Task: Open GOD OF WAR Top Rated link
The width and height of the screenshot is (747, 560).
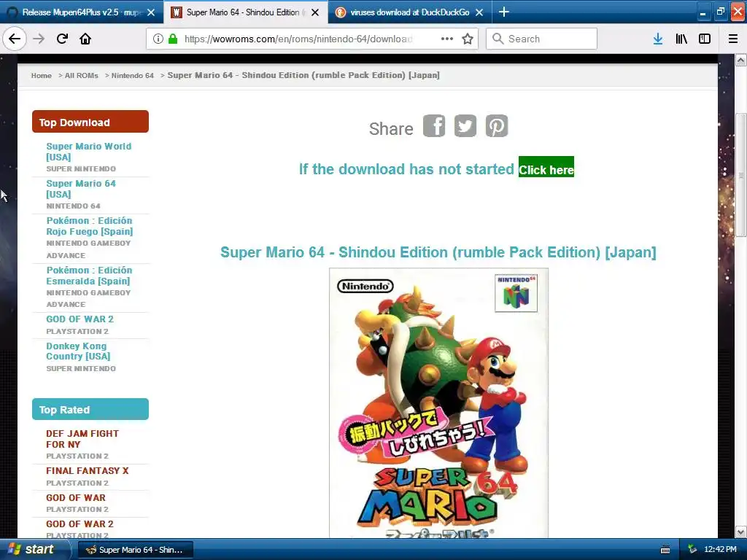Action: (x=76, y=497)
